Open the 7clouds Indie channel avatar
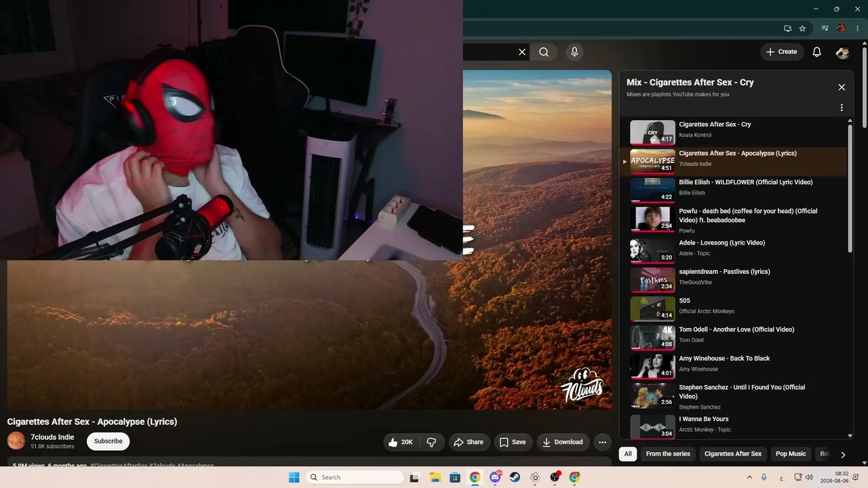 [16, 441]
